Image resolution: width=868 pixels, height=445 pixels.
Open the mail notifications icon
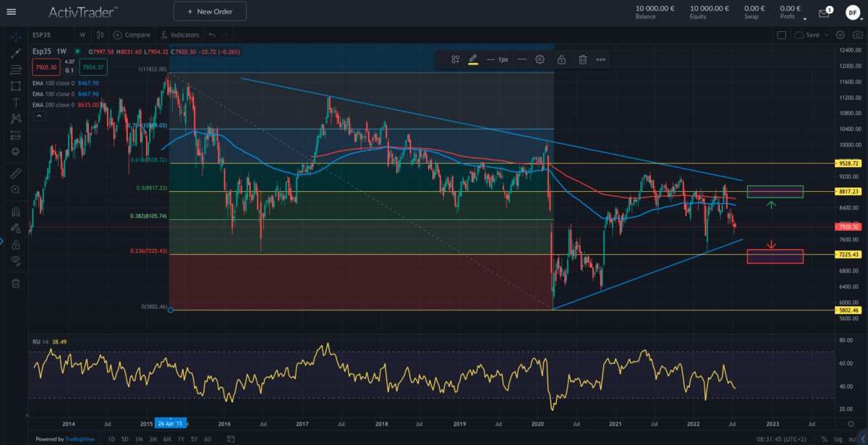click(823, 12)
